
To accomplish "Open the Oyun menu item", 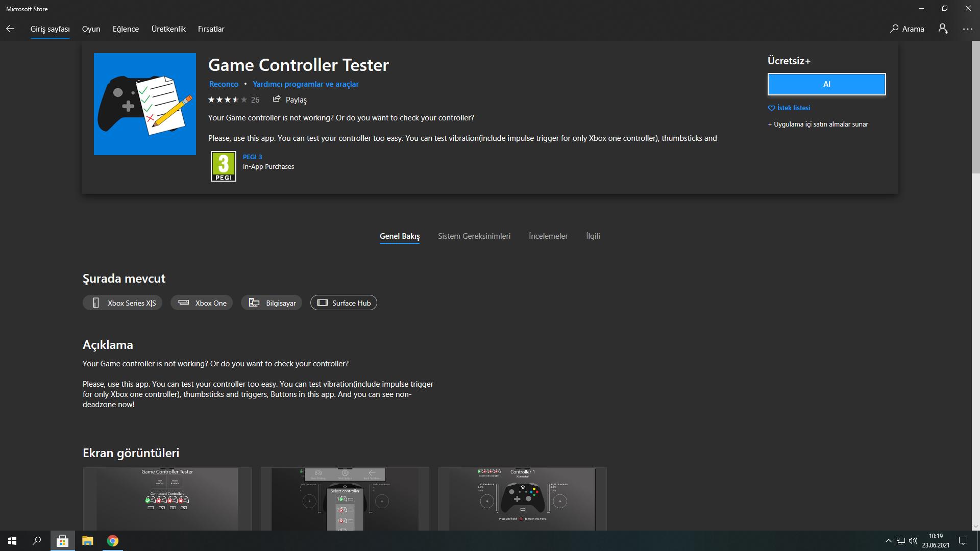I will (x=91, y=29).
